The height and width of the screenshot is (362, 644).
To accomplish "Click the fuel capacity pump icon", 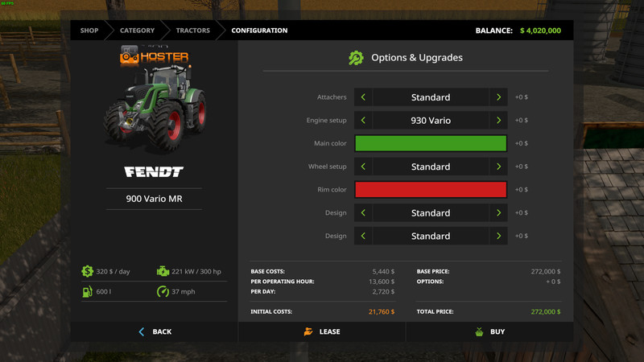I will (x=87, y=291).
